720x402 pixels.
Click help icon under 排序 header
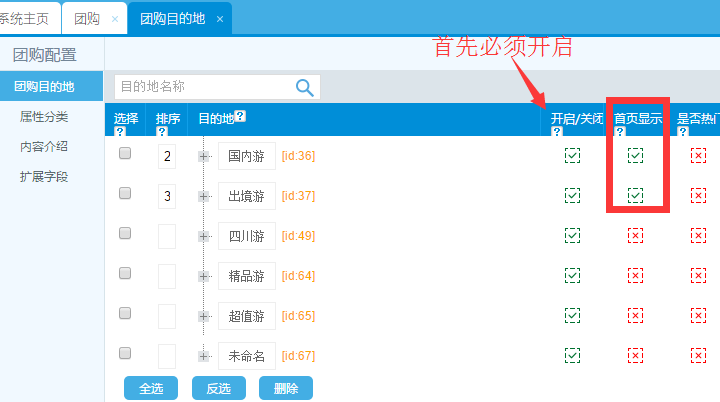(162, 131)
